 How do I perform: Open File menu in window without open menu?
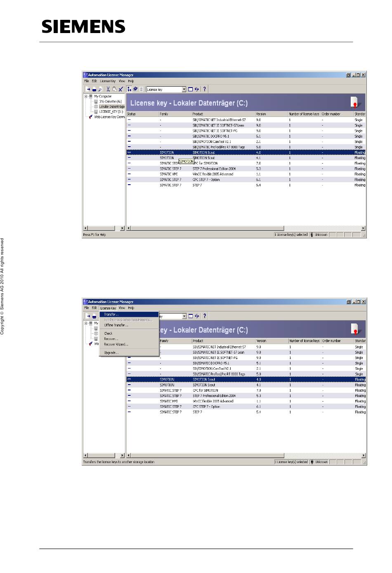87,81
